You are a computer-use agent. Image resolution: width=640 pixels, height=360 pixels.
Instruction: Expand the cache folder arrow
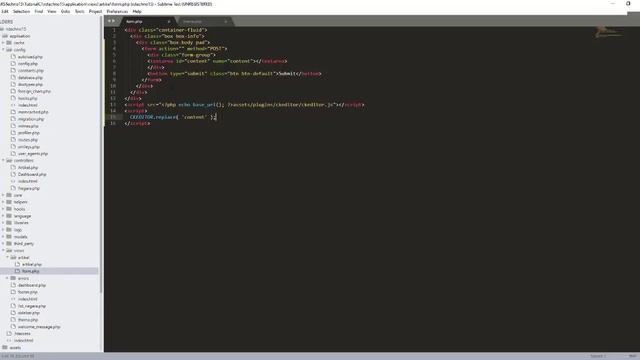click(x=3, y=42)
